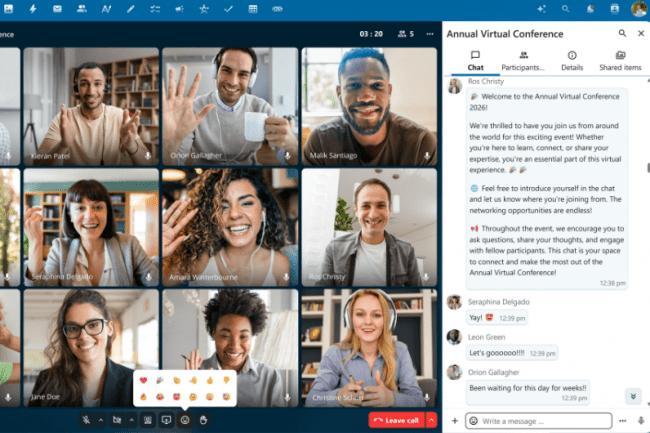Expand the camera options chevron
Screen dimensions: 650x433
click(x=131, y=419)
